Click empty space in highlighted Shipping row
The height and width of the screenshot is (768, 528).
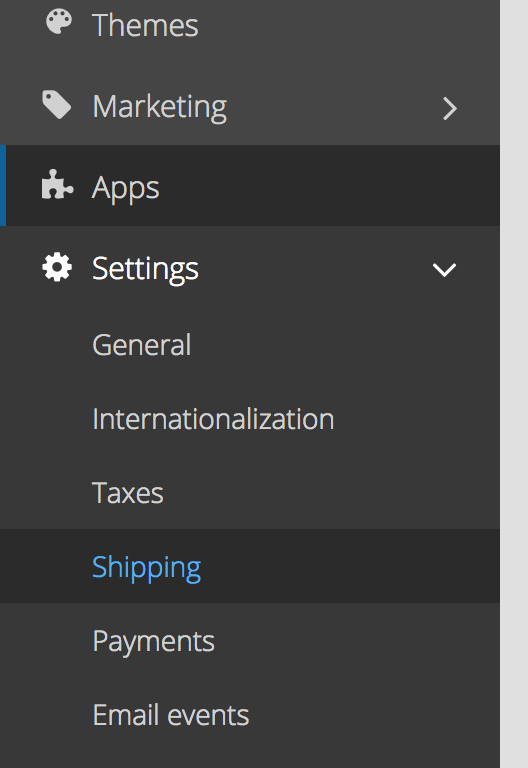343,566
